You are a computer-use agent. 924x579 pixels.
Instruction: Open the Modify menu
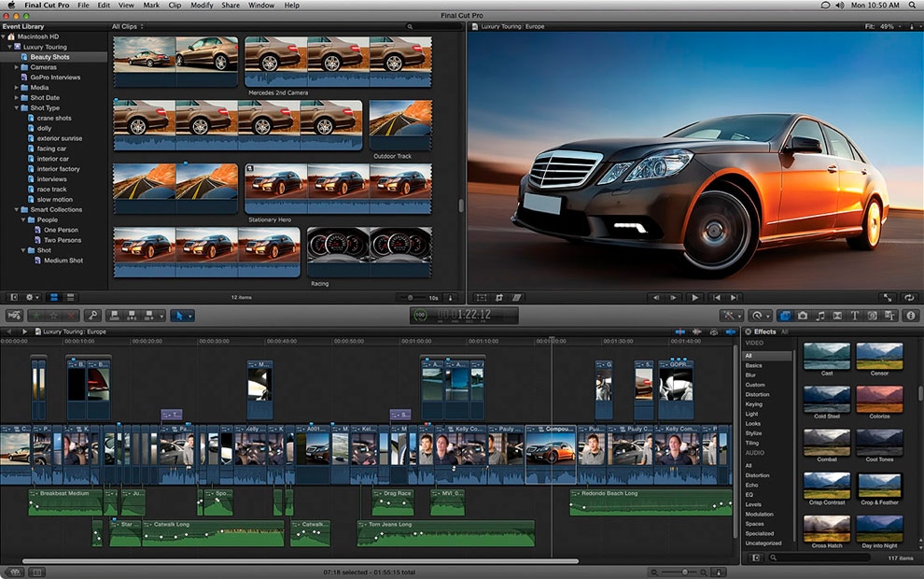coord(202,5)
